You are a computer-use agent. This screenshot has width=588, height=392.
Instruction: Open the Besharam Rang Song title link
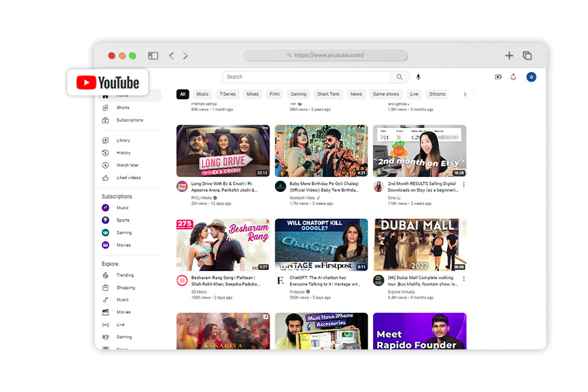225,281
